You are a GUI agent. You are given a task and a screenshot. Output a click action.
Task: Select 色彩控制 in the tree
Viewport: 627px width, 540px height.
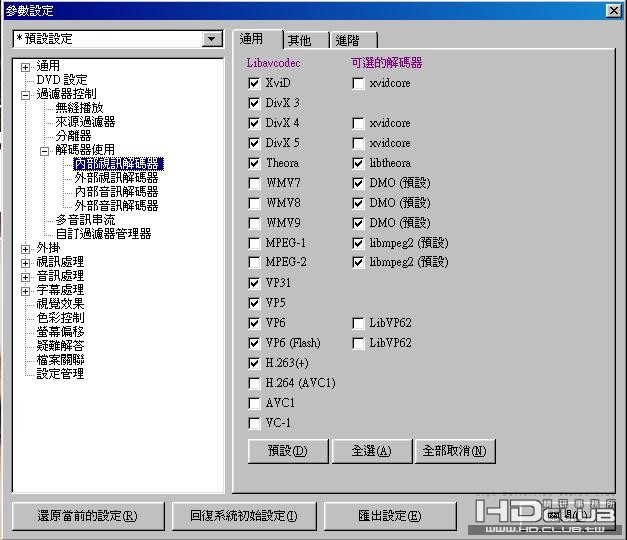(60, 318)
